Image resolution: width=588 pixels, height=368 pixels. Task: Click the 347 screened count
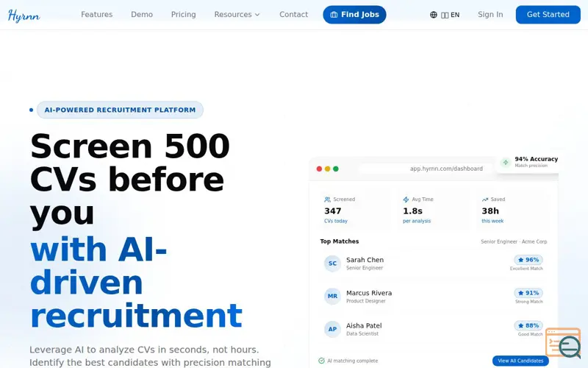[333, 211]
